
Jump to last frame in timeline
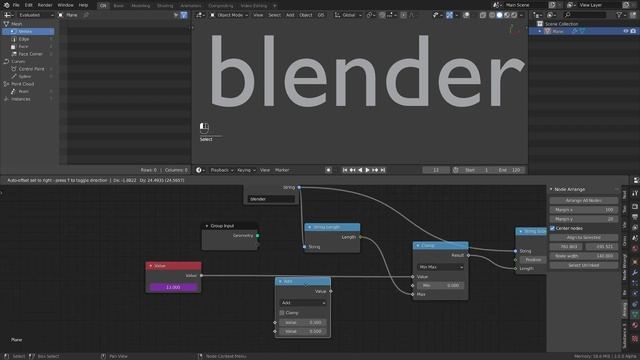coord(383,170)
